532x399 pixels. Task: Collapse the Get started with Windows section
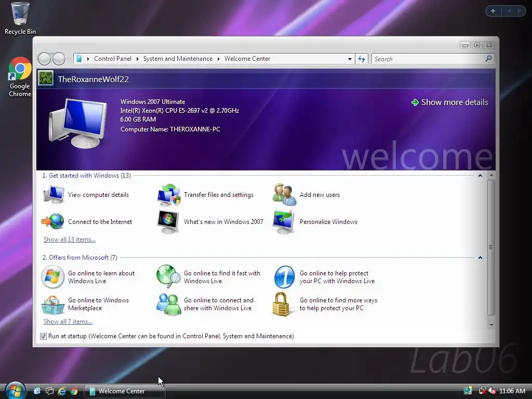480,176
